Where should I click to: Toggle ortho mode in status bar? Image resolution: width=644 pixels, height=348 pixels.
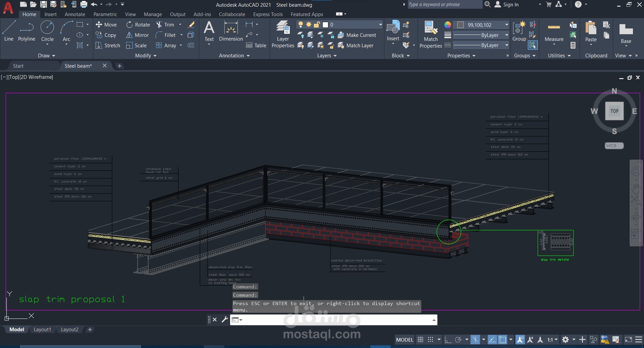(x=448, y=340)
